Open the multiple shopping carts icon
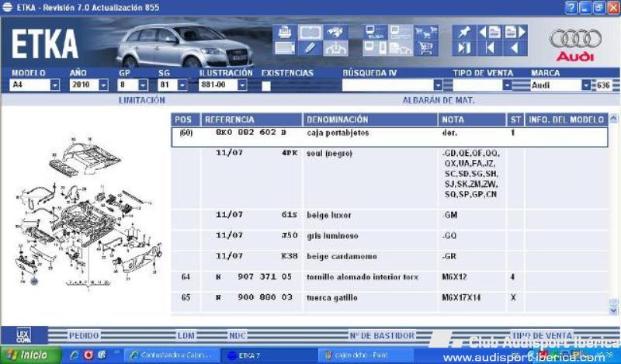 425,33
